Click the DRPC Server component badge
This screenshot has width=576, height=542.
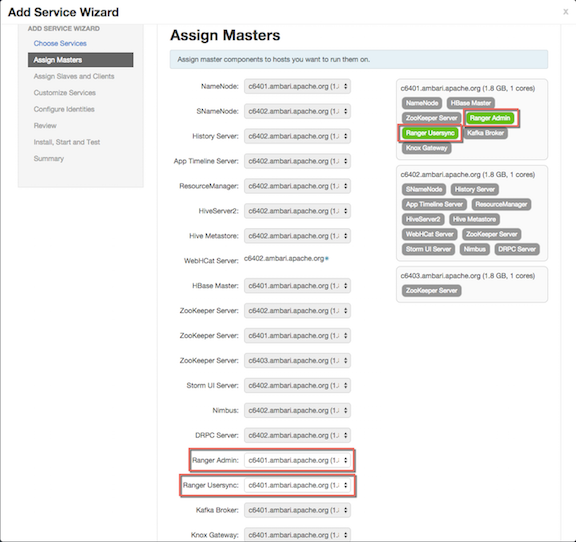(x=517, y=249)
